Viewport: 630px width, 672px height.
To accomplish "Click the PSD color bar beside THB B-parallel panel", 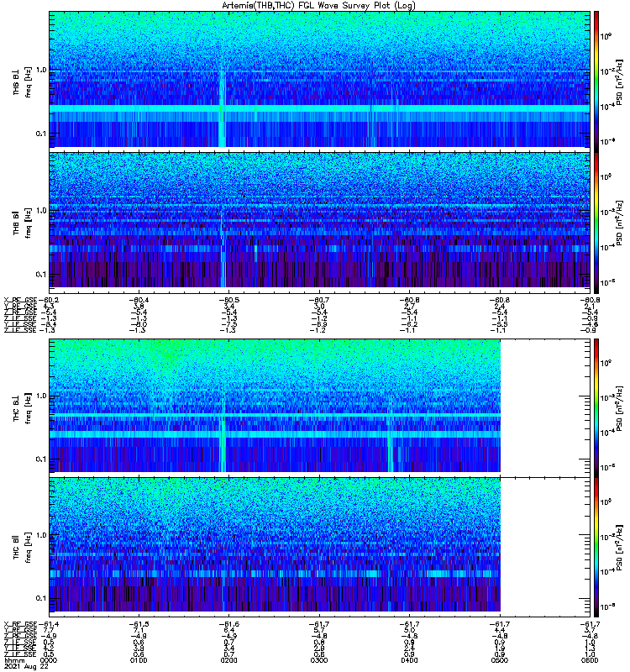I will pos(596,223).
